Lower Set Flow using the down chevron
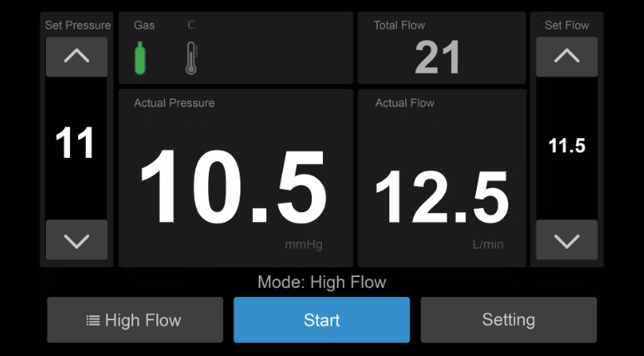This screenshot has height=356, width=644. click(567, 240)
